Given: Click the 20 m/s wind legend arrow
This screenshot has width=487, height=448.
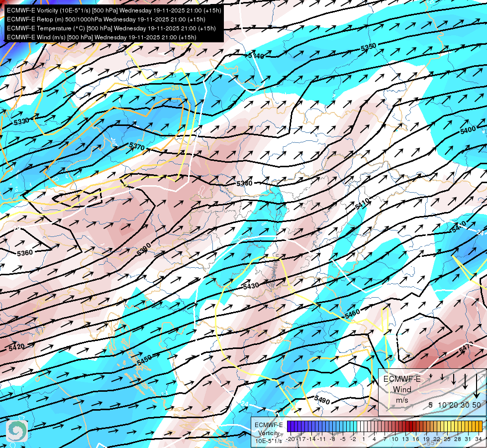Looking at the screenshot, I should tap(454, 379).
